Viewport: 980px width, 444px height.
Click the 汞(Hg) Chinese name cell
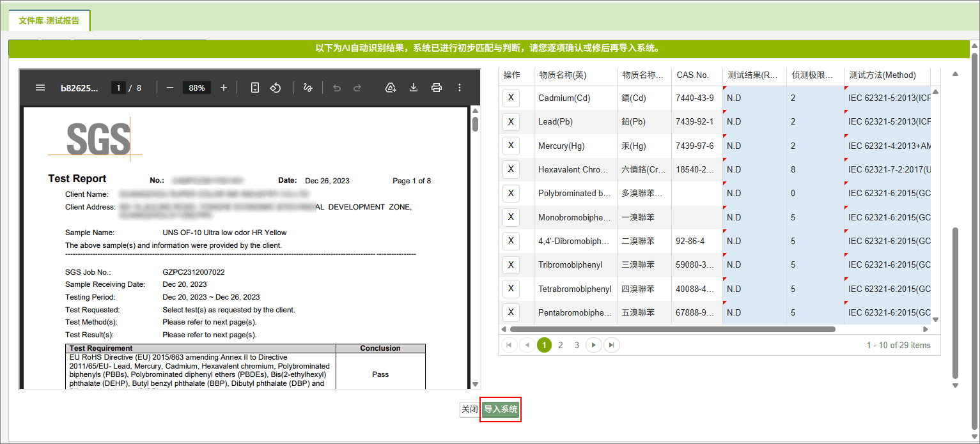644,146
